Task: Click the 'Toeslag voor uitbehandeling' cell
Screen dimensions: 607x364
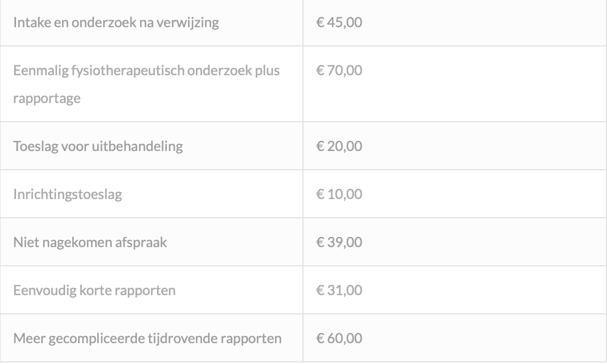Action: click(98, 146)
